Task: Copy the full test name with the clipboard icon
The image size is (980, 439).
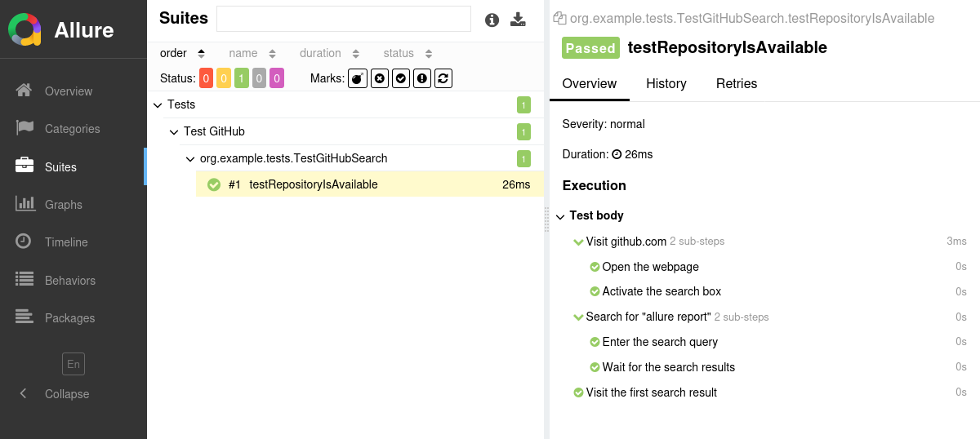Action: pyautogui.click(x=559, y=18)
